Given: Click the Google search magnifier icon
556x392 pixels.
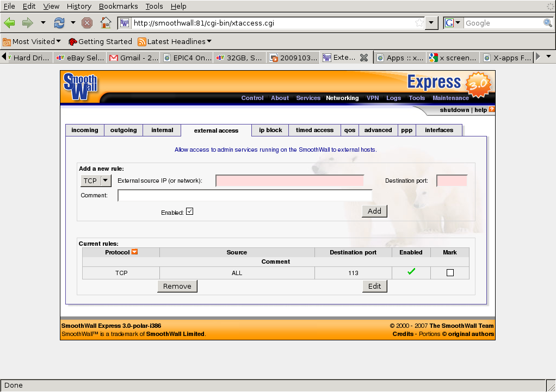Looking at the screenshot, I should click(547, 23).
